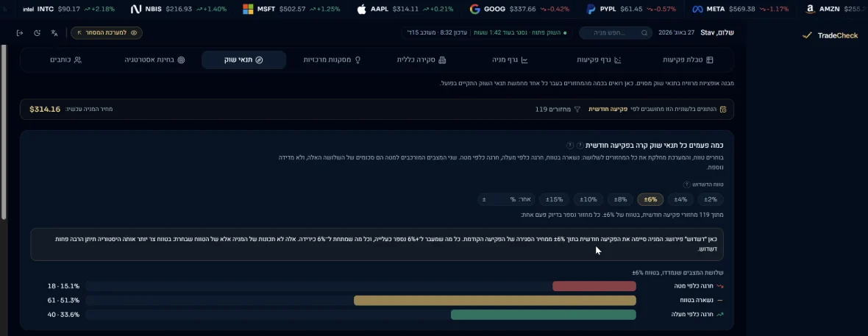The image size is (868, 336).
Task: Click the MSFT logo in ticker tape
Action: (248, 10)
